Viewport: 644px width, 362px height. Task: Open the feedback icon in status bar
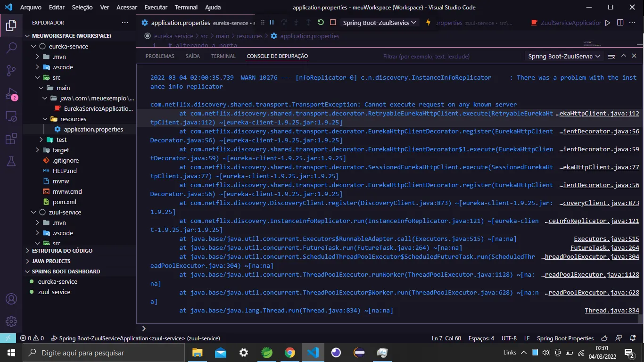(x=618, y=338)
